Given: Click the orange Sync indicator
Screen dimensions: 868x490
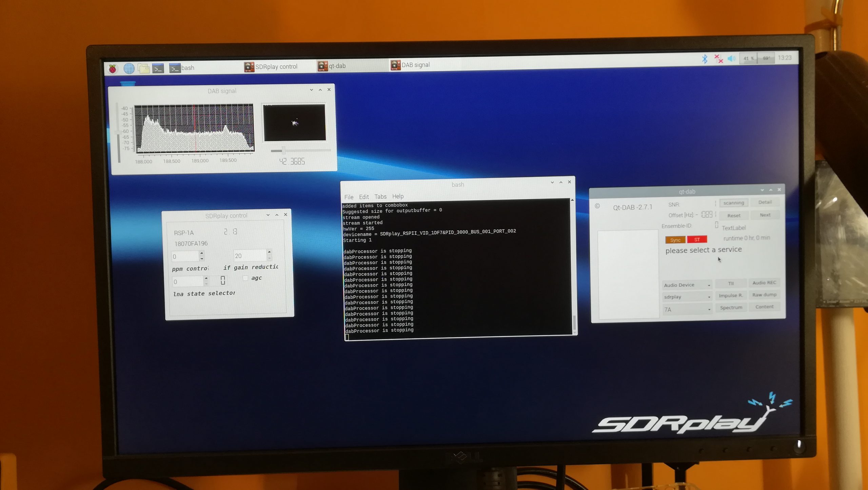Looking at the screenshot, I should pos(675,240).
